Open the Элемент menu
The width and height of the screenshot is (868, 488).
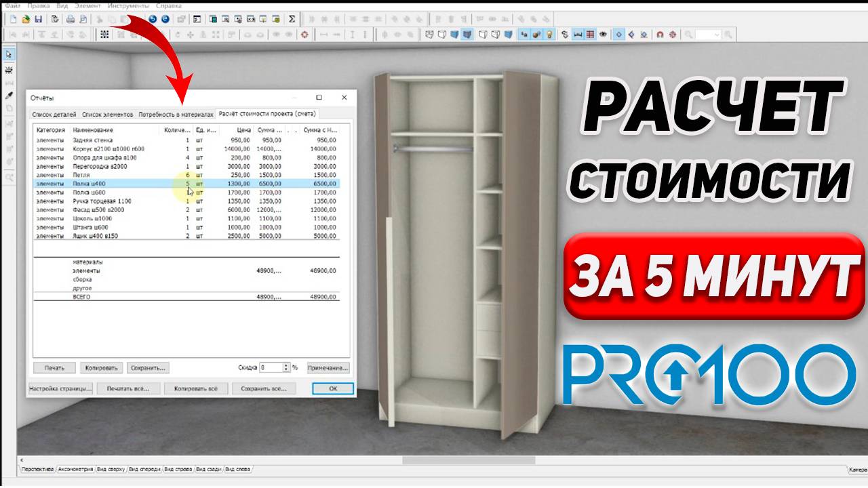pyautogui.click(x=88, y=5)
